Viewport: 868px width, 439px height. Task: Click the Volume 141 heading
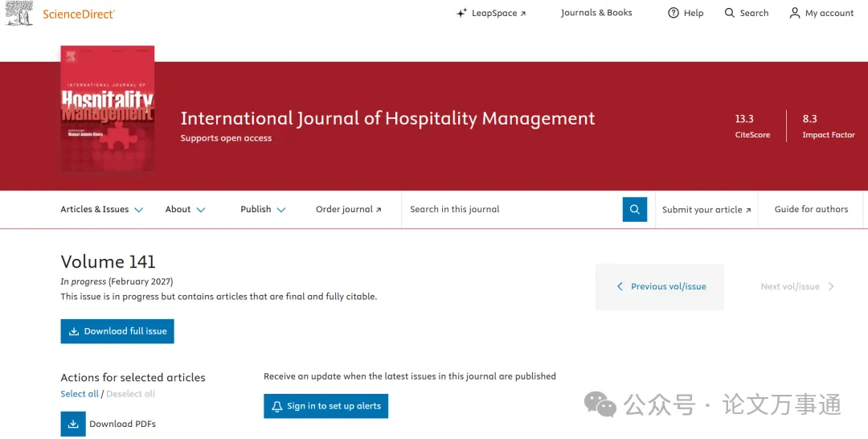(108, 261)
